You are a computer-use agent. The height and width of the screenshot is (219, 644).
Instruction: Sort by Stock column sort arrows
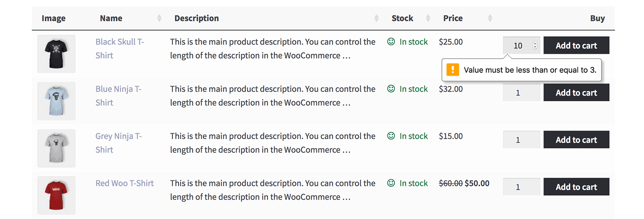428,18
